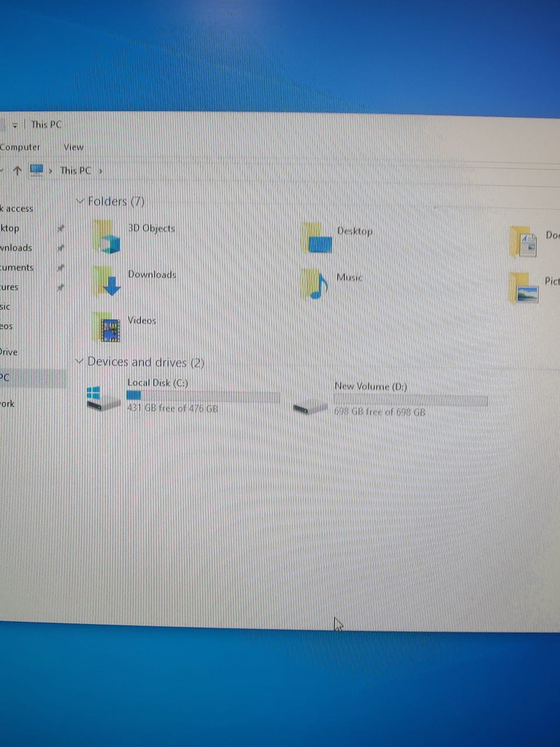Select Videos in the navigation pane
Screen dimensions: 560x747
[6, 326]
